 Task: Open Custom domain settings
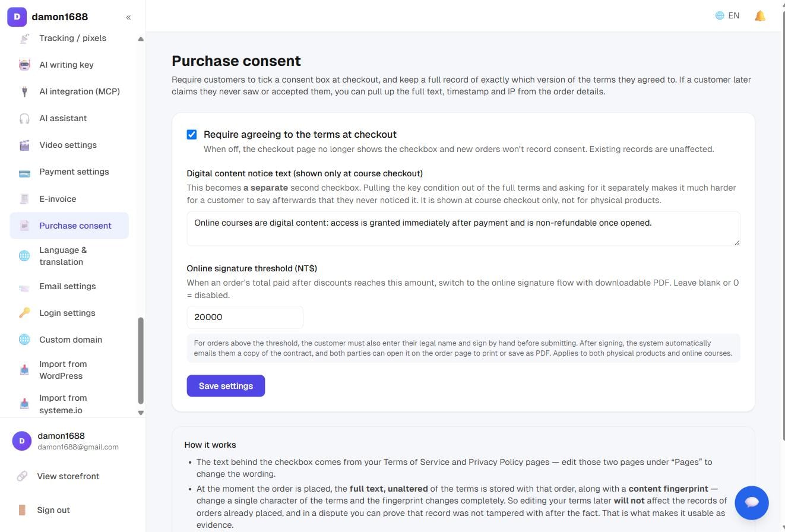coord(69,340)
